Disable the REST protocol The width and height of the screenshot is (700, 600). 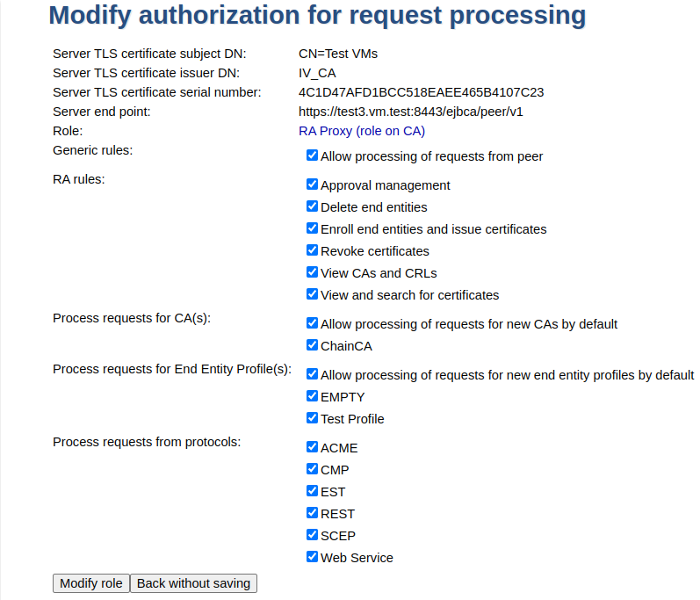312,513
